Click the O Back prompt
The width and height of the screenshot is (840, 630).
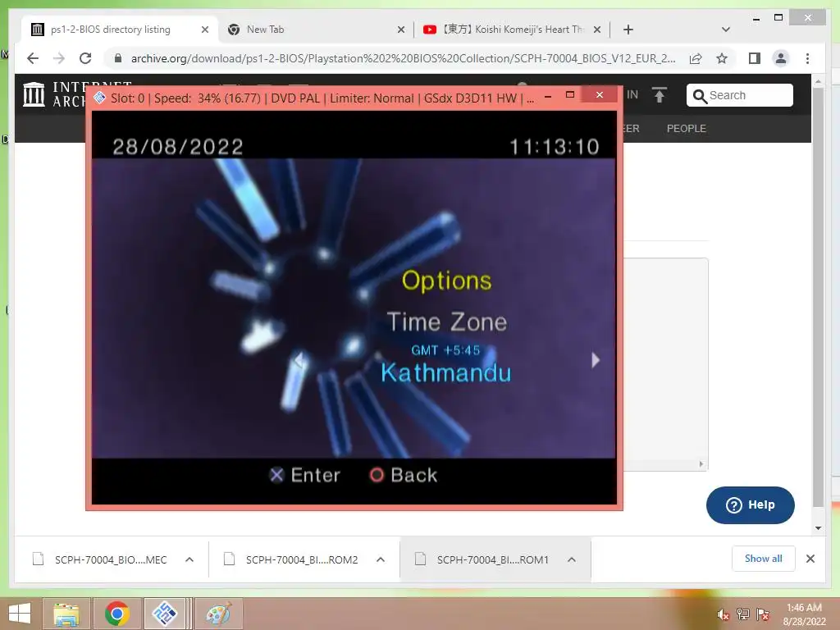point(404,475)
